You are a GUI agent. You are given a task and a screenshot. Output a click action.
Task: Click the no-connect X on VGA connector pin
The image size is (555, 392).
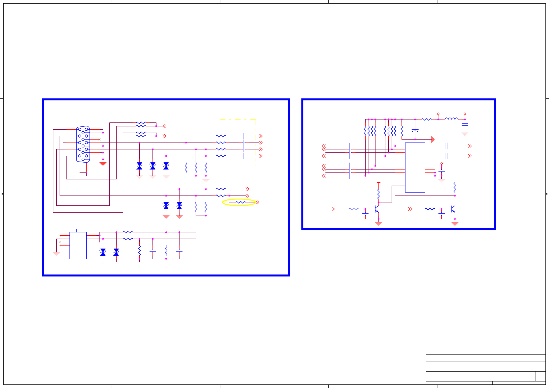pyautogui.click(x=99, y=140)
